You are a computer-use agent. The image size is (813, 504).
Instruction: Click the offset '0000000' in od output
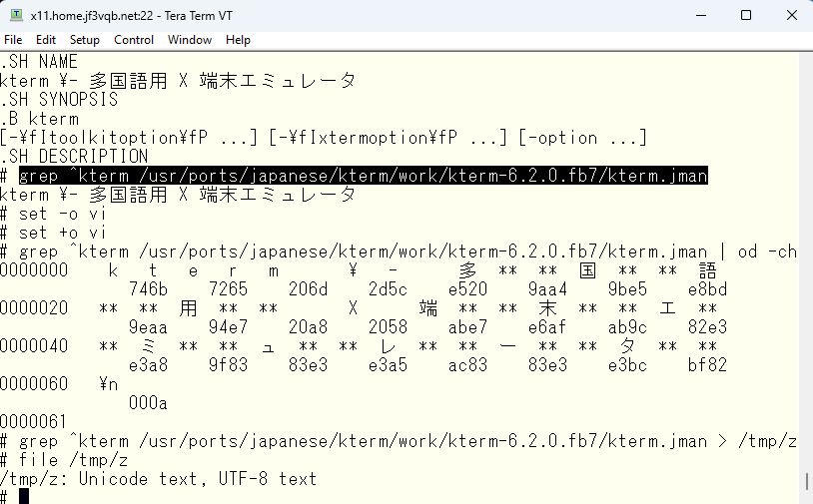(x=34, y=270)
